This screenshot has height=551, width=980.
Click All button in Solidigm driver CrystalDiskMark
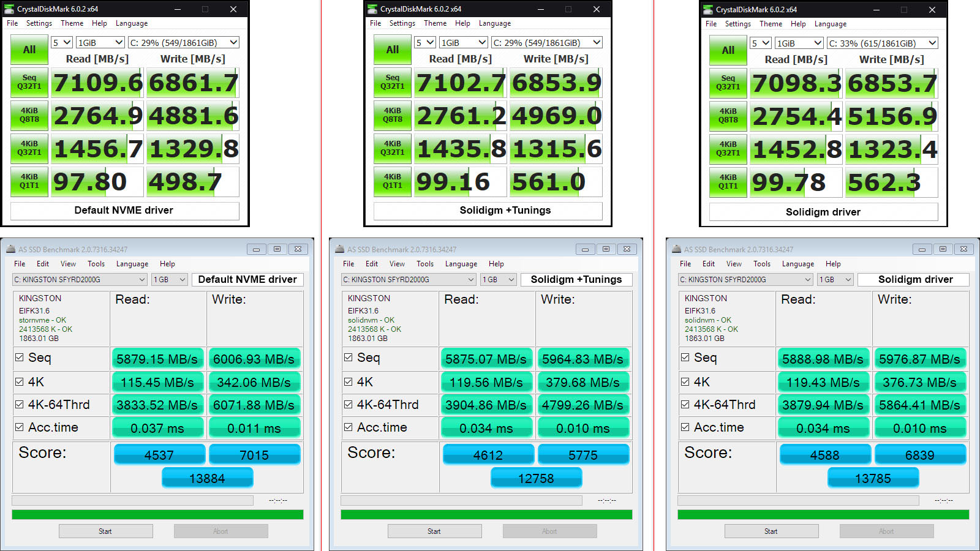[x=728, y=50]
